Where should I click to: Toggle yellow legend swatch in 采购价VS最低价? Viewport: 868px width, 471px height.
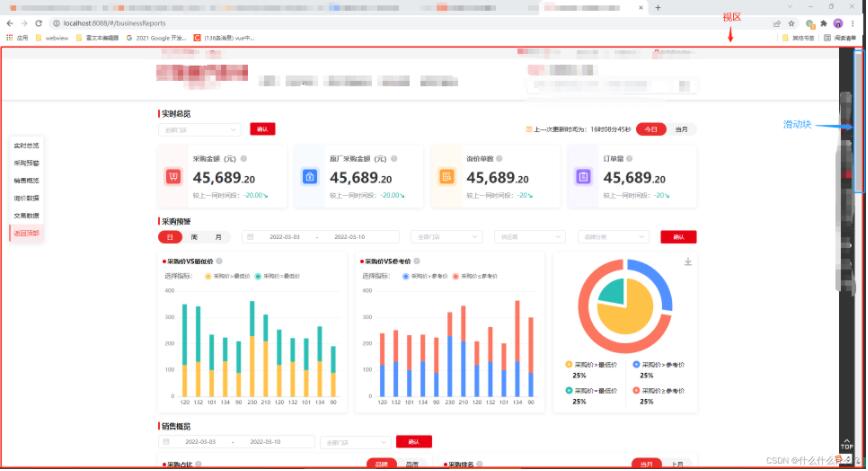pos(209,275)
